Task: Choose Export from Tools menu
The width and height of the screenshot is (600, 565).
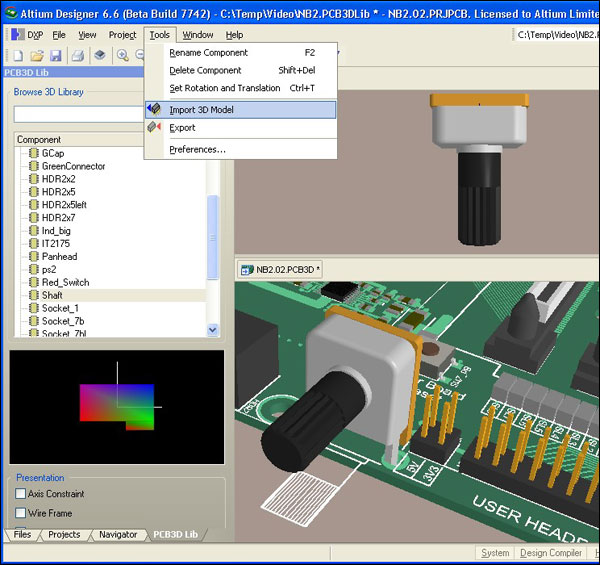Action: (241, 128)
